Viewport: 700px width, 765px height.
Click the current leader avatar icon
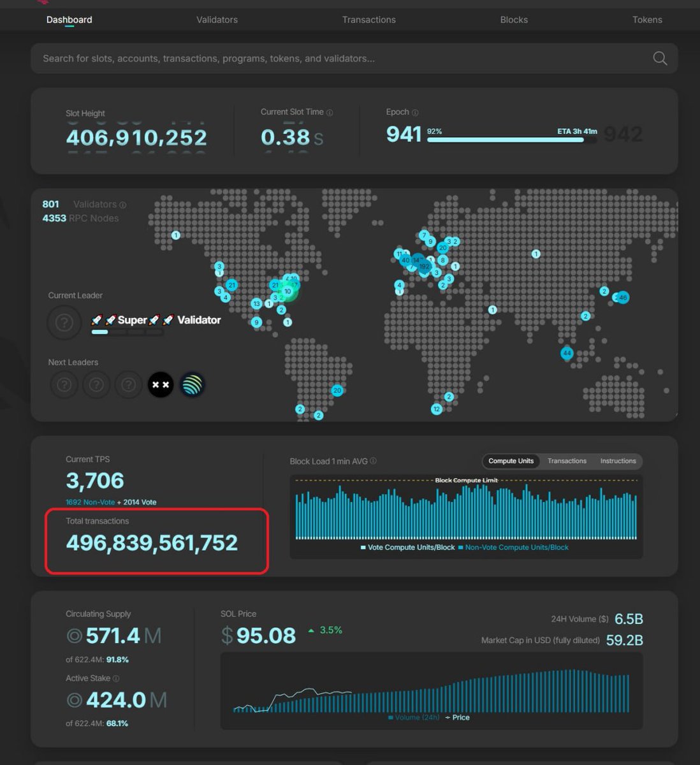coord(64,323)
